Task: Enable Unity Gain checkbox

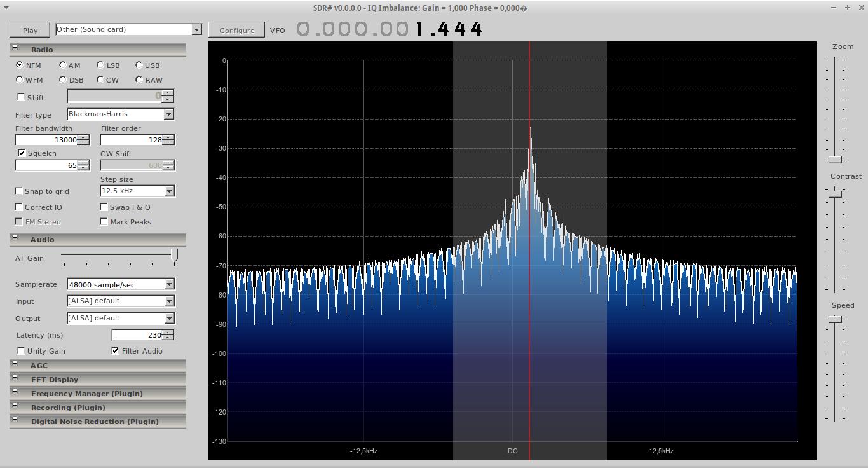Action: tap(21, 350)
